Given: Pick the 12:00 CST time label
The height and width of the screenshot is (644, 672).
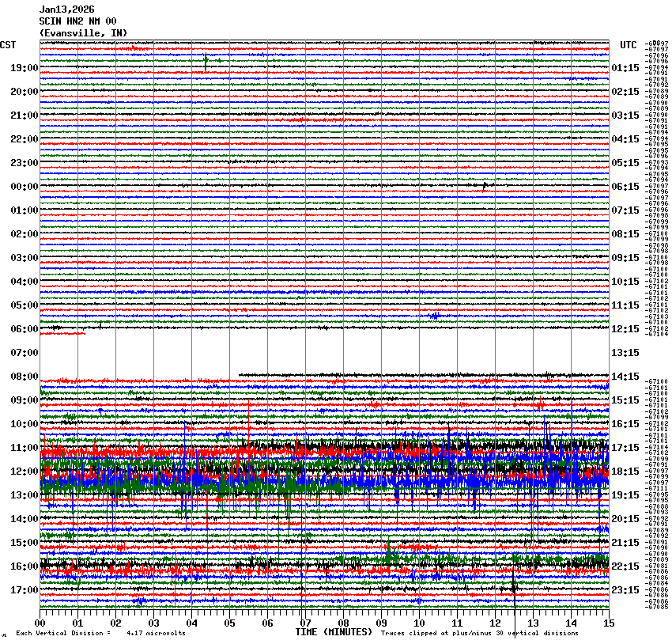Looking at the screenshot, I should (x=25, y=472).
